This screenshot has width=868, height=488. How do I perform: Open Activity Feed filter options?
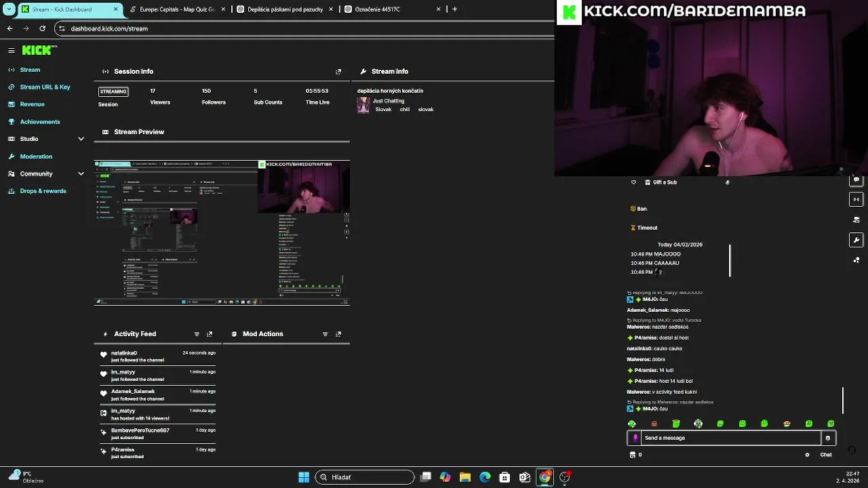[x=197, y=334]
